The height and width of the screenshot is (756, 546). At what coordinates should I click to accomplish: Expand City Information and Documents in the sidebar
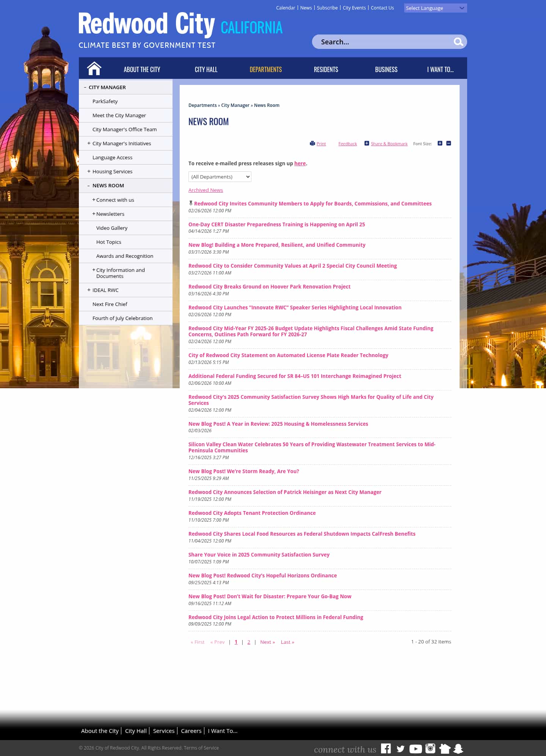(x=94, y=270)
